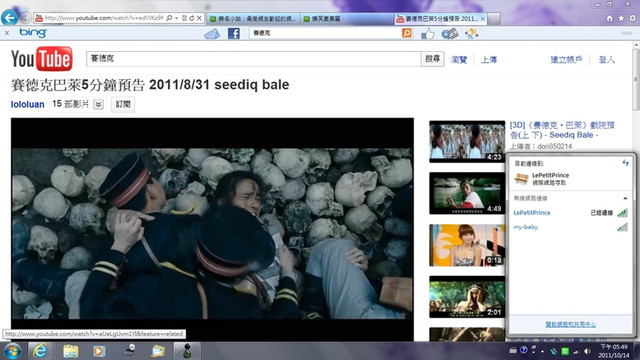Open Favorites with the star icon
Screen dimensions: 640x360
point(621,18)
